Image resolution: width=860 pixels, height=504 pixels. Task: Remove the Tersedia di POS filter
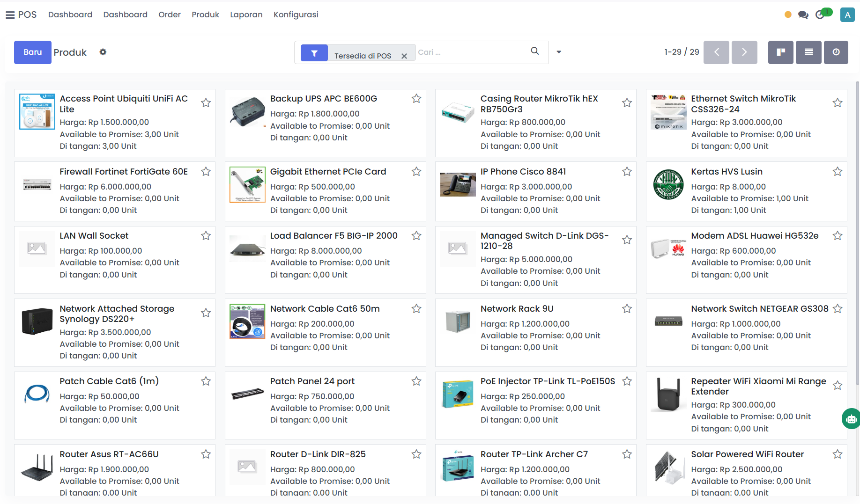404,56
